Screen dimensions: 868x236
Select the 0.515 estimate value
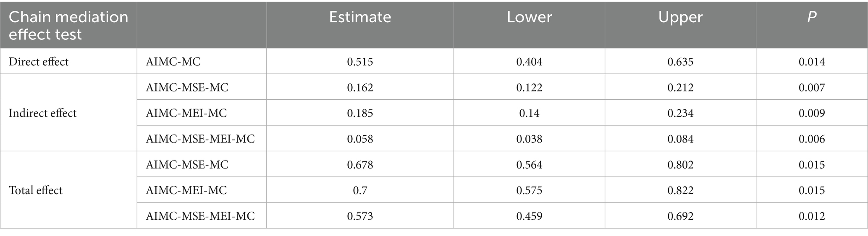(360, 62)
